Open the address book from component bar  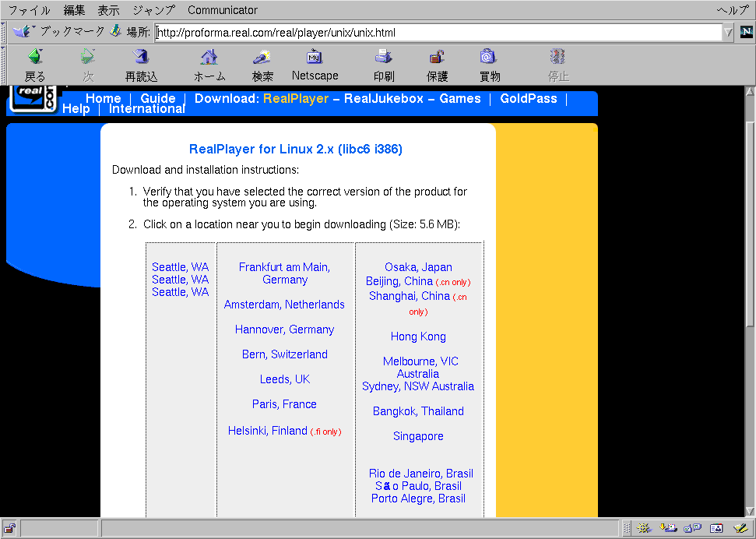pos(716,528)
